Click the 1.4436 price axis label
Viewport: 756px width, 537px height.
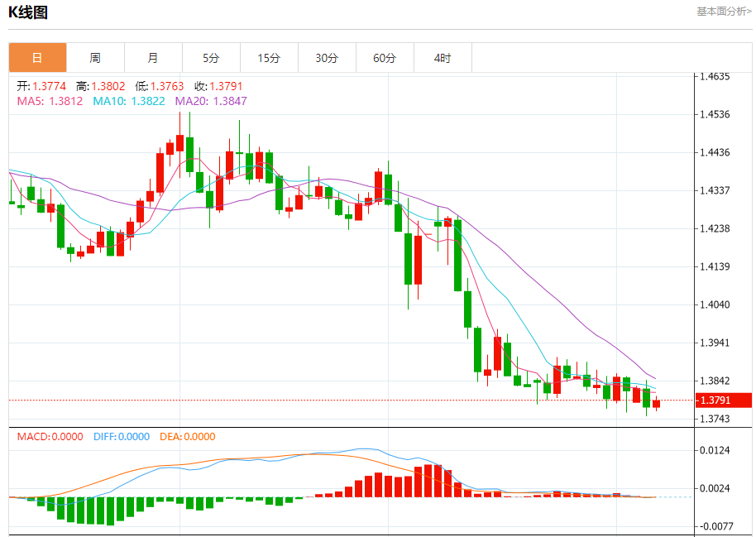click(x=715, y=152)
